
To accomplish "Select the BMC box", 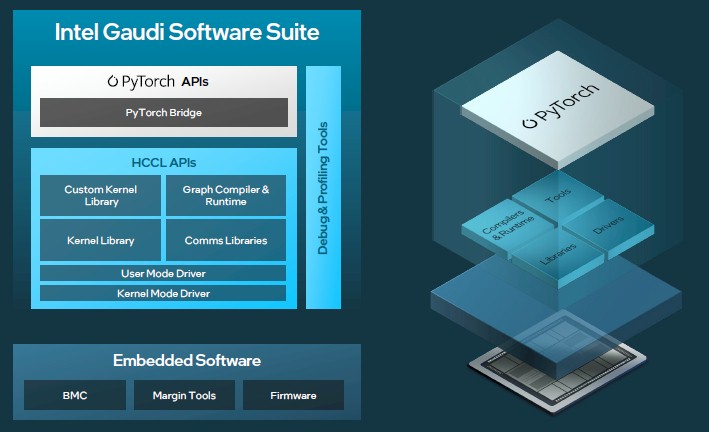I will [75, 395].
